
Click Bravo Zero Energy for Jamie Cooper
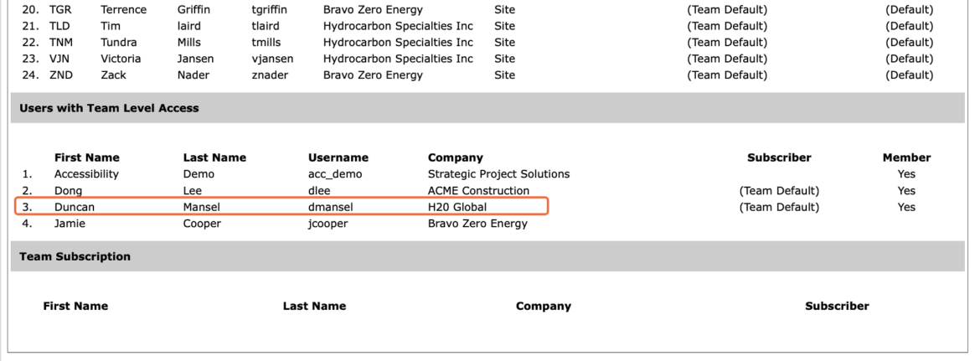pos(477,223)
